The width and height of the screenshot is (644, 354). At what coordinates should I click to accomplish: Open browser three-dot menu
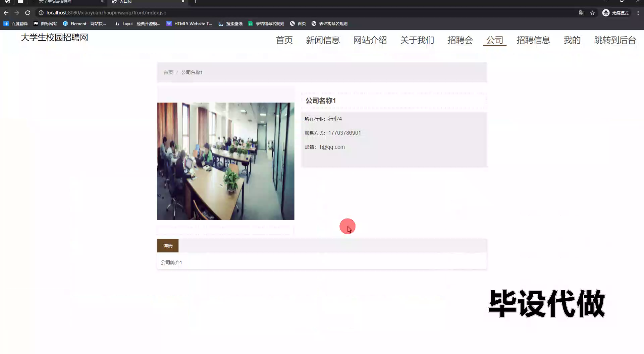pyautogui.click(x=638, y=13)
